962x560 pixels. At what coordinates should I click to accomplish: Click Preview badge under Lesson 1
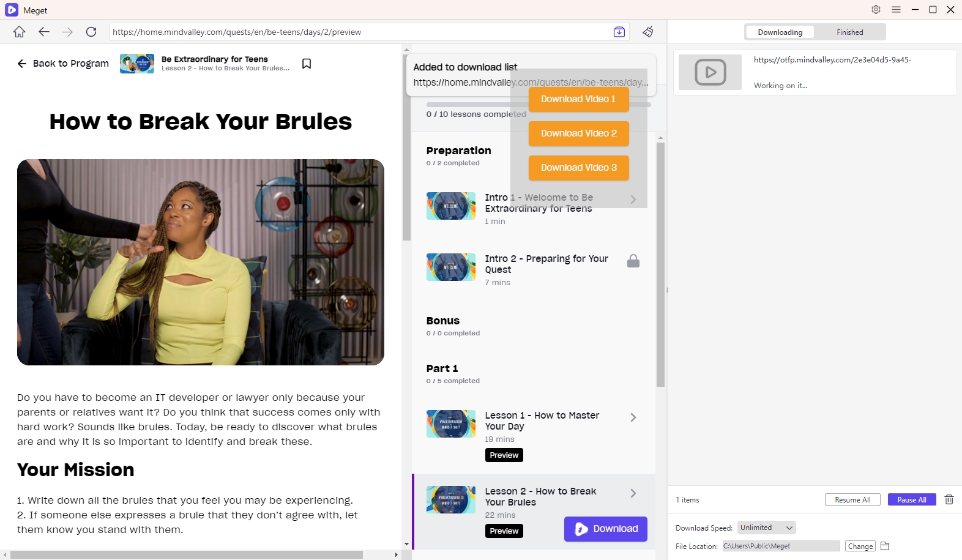click(x=504, y=455)
